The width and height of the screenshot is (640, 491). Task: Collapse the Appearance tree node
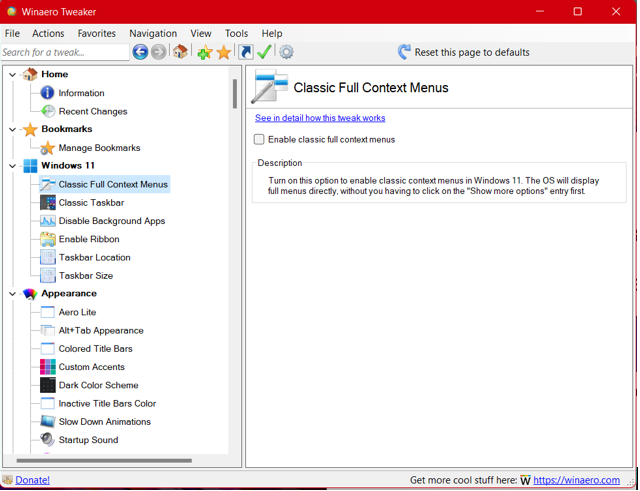[13, 294]
